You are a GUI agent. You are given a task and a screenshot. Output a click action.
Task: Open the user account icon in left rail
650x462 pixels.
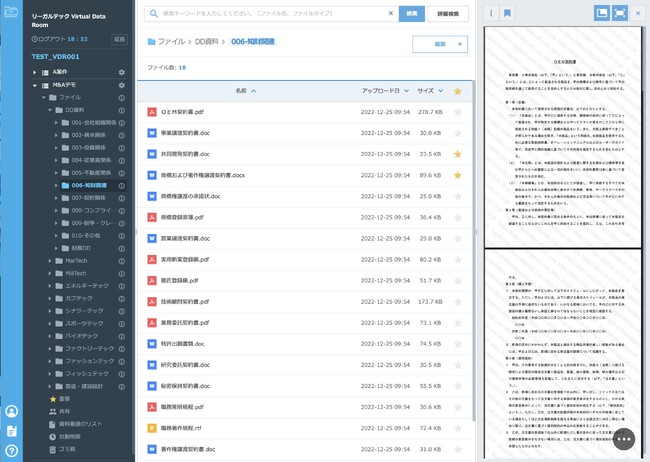pyautogui.click(x=12, y=411)
